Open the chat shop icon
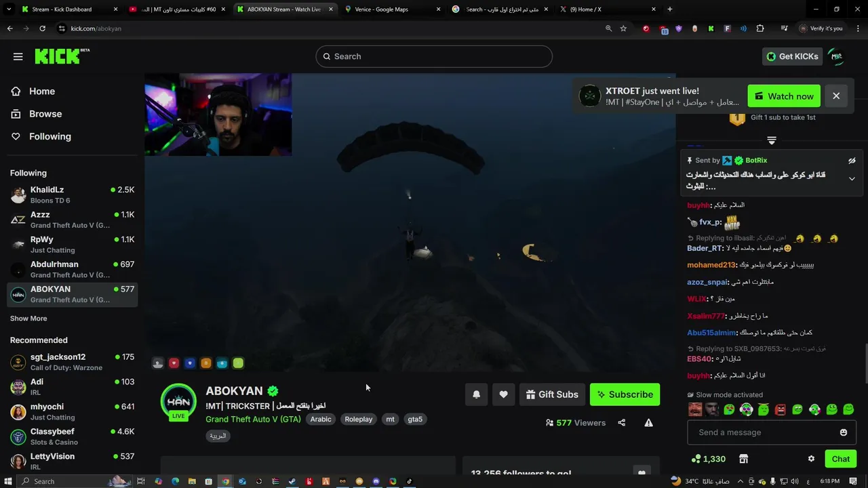 (x=743, y=459)
